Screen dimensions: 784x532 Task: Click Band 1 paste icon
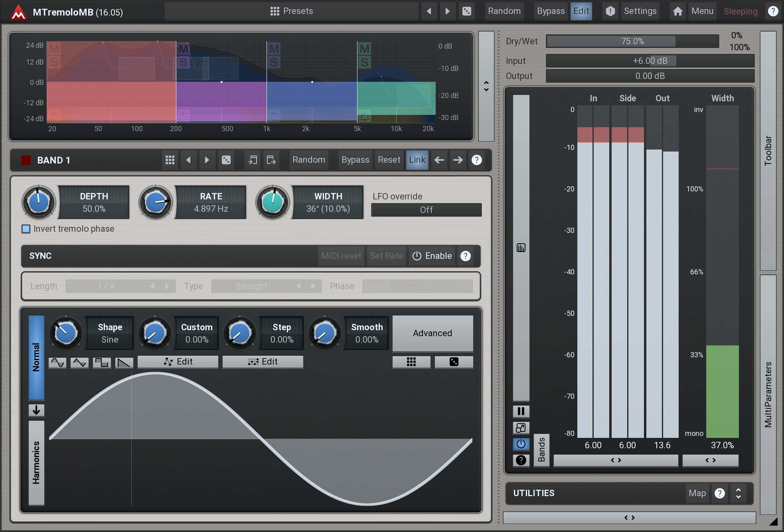[x=271, y=160]
